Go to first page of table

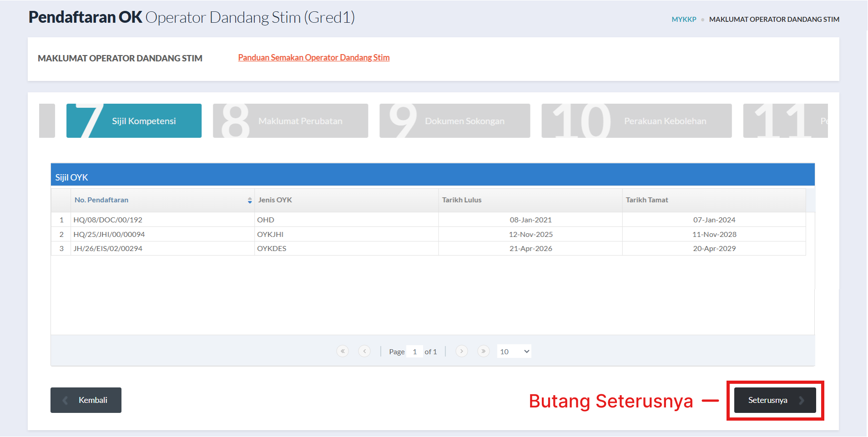click(x=343, y=351)
